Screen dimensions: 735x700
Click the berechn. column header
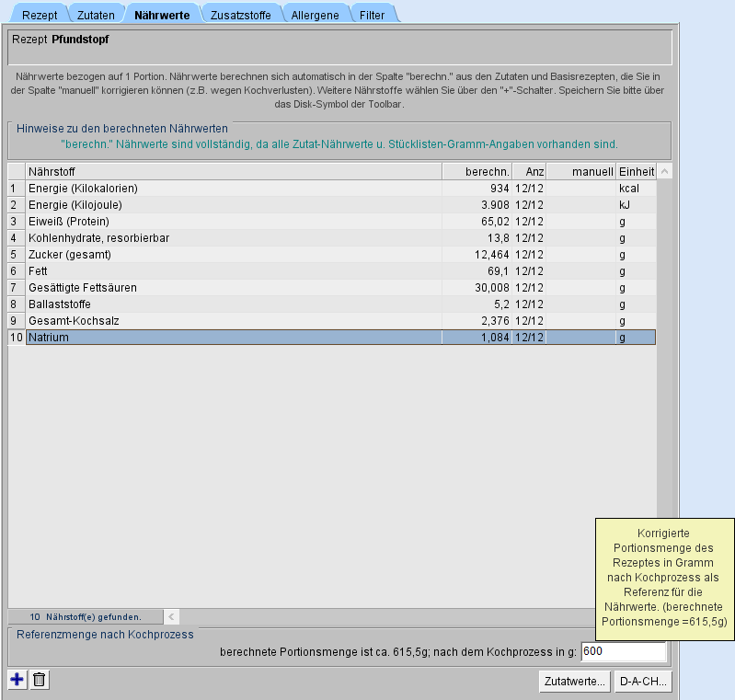(477, 171)
